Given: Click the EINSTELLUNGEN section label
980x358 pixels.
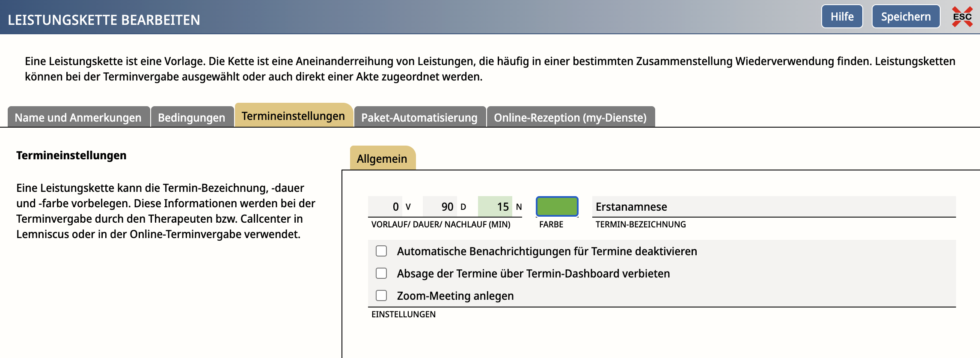Looking at the screenshot, I should pyautogui.click(x=403, y=314).
